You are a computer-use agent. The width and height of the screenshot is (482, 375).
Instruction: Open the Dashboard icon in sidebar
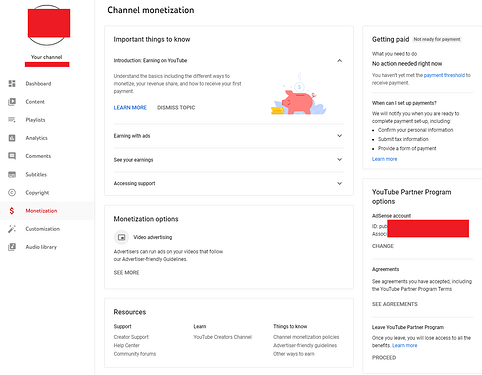[x=12, y=83]
